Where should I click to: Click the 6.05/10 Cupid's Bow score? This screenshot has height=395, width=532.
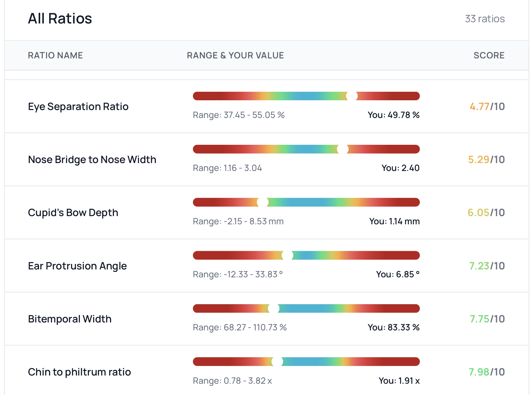tap(486, 212)
